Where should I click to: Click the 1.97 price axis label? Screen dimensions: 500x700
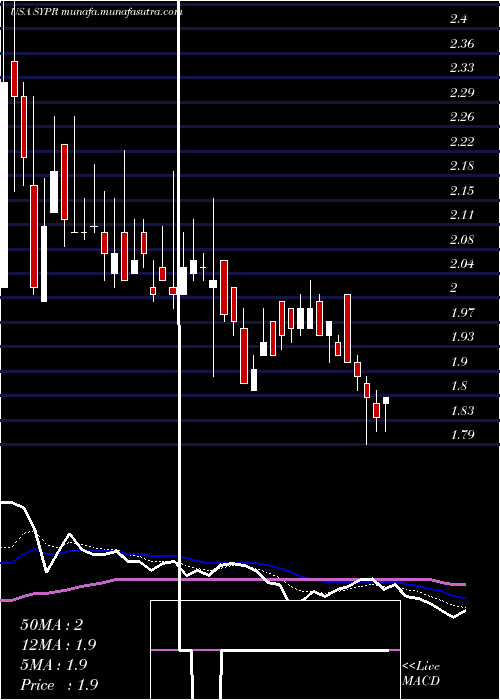coord(461,312)
